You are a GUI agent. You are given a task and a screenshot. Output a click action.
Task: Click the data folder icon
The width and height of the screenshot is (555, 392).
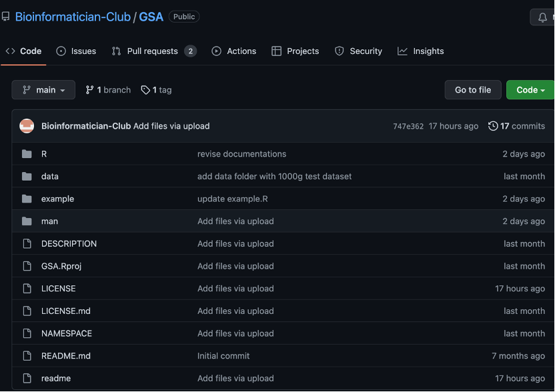[27, 177]
